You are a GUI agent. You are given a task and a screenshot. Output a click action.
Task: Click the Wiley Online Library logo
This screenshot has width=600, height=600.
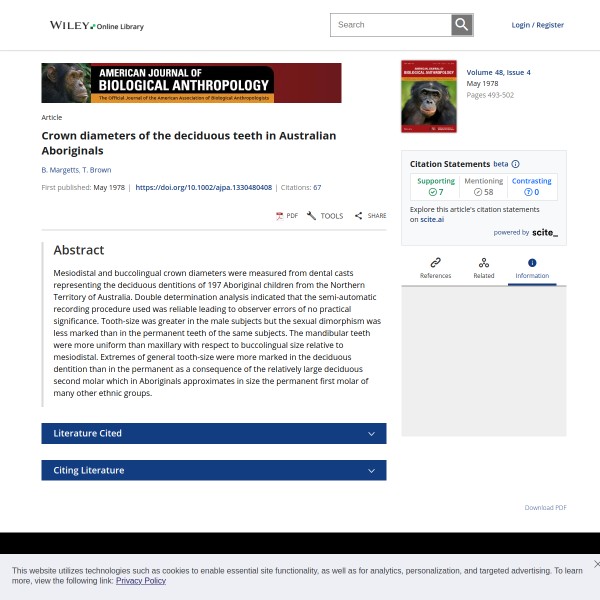(97, 26)
